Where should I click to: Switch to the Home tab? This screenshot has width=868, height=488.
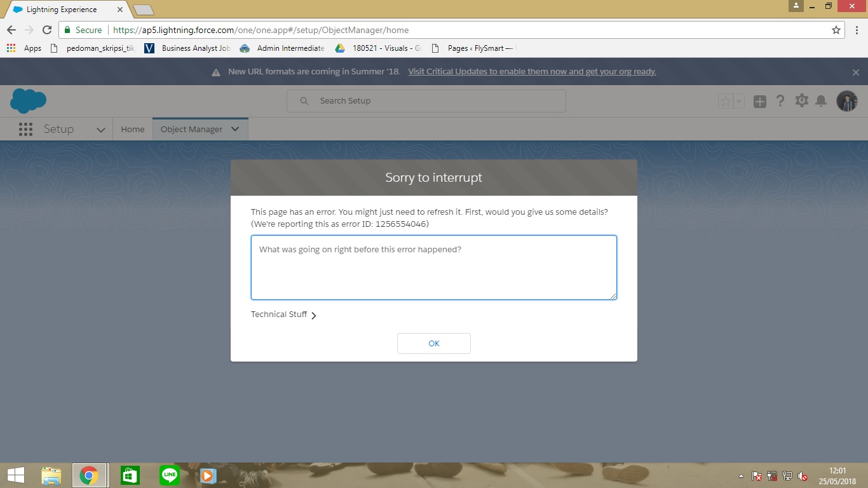[x=133, y=129]
